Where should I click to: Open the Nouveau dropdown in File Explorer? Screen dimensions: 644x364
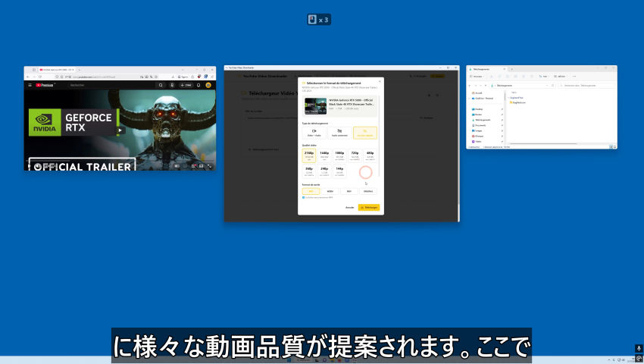(x=477, y=76)
